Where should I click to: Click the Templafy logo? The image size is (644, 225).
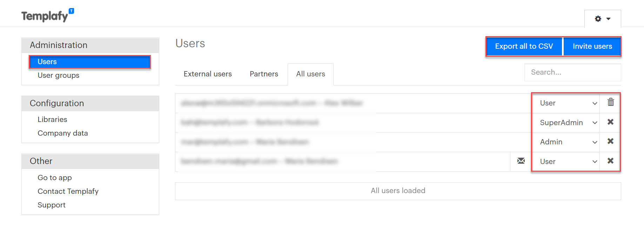pyautogui.click(x=44, y=16)
